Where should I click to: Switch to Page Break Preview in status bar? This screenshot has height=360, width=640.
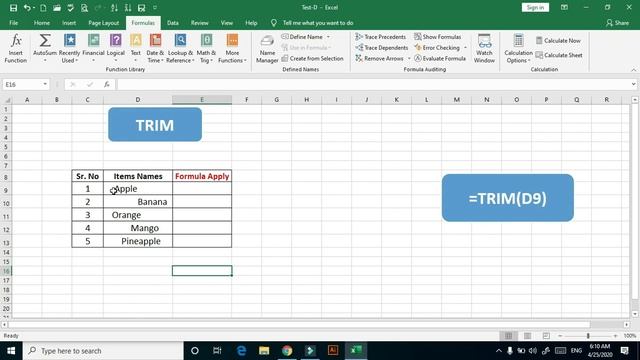546,336
